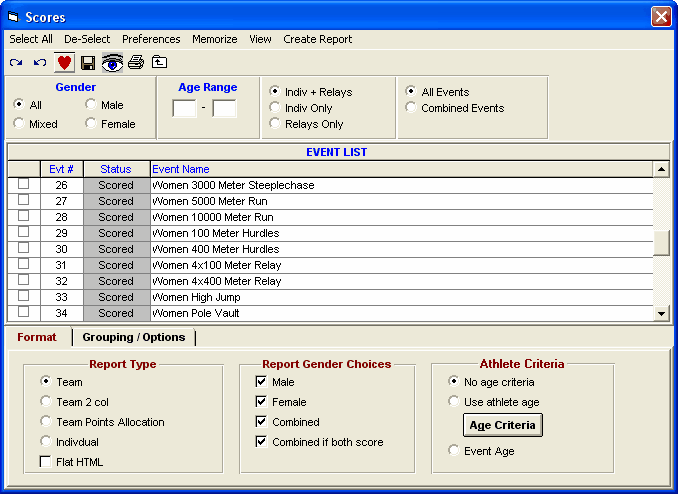678x494 pixels.
Task: Open the Create Report menu
Action: click(317, 39)
